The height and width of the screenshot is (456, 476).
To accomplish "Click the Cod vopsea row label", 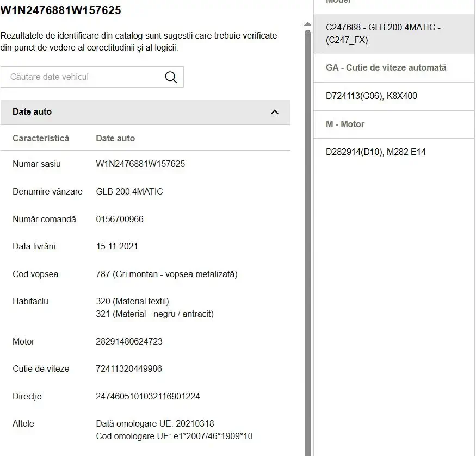I will (35, 274).
